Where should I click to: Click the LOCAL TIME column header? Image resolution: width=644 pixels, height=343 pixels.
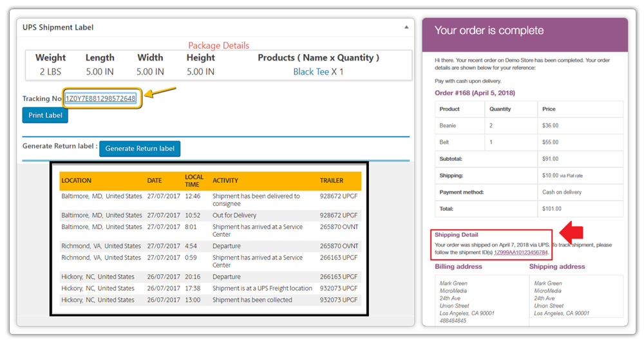click(194, 181)
